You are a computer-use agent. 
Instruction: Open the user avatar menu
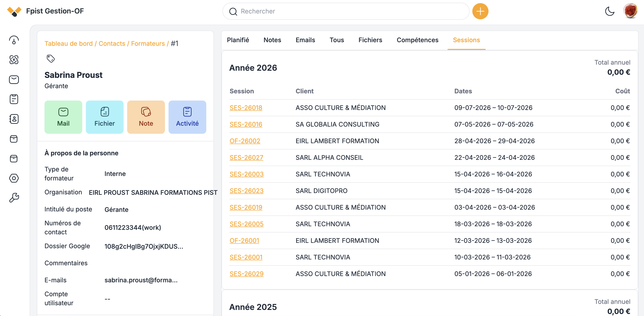[x=630, y=11]
